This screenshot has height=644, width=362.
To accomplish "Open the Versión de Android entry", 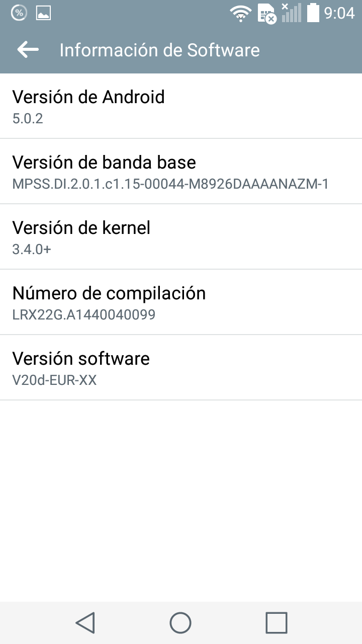I will (181, 106).
